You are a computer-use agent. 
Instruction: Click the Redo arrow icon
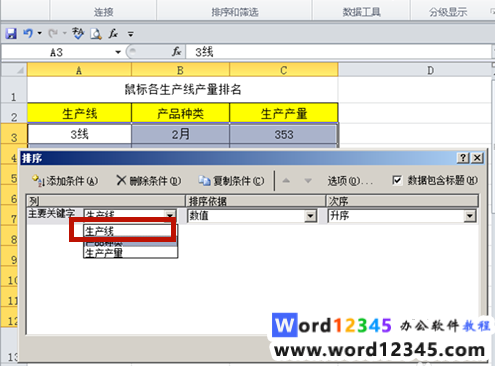[x=53, y=33]
